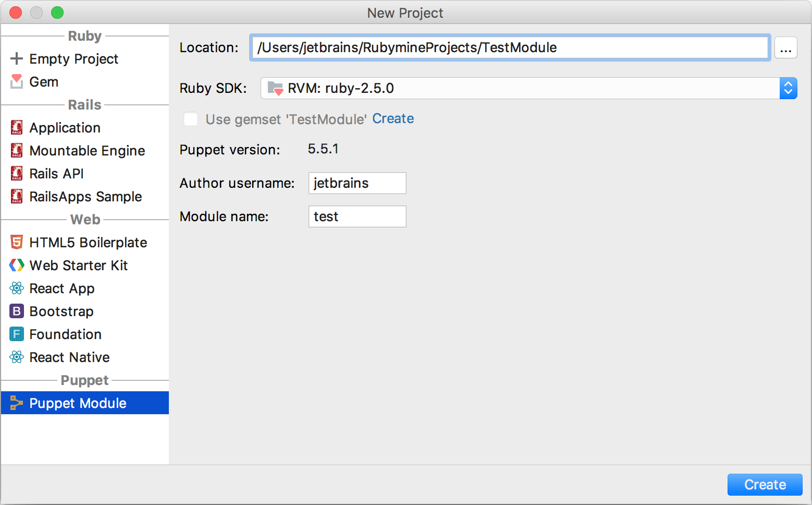Choose Rails API project type
The image size is (812, 505).
56,173
